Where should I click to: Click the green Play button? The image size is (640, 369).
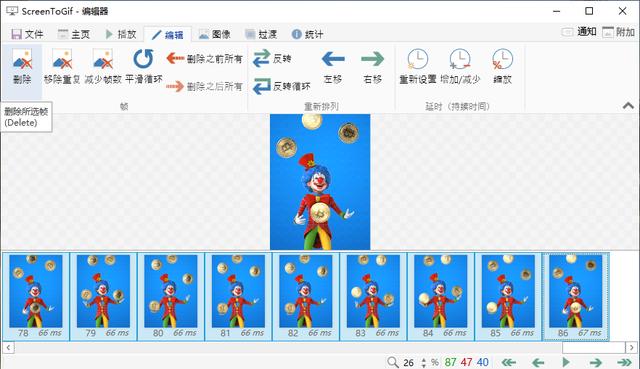[566, 362]
